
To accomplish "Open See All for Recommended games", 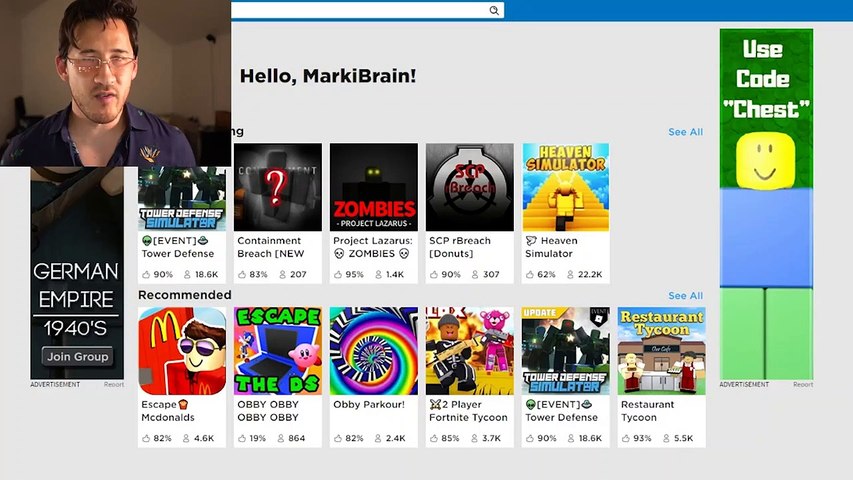I will coord(685,296).
